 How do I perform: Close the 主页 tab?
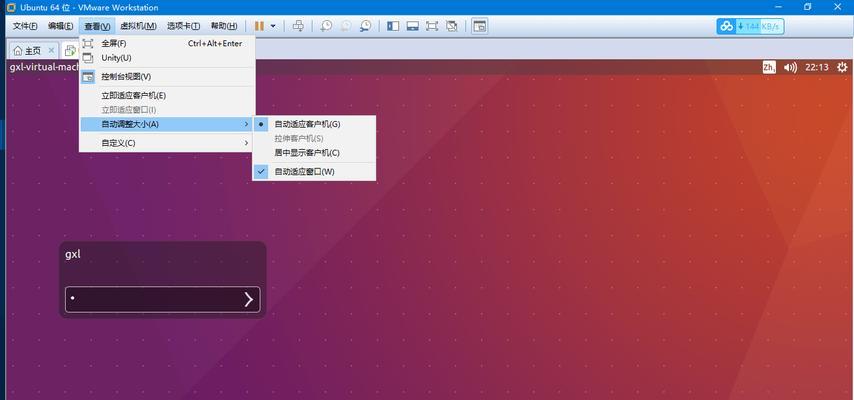(51, 51)
